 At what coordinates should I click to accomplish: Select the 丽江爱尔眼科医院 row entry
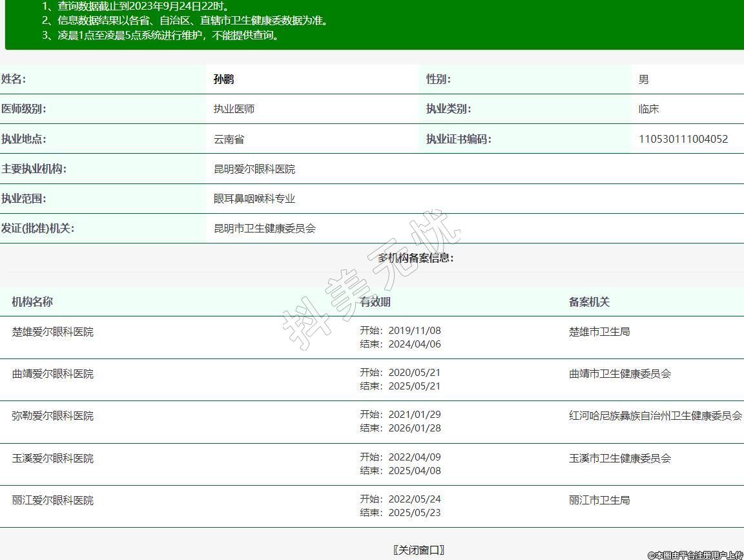click(x=53, y=501)
